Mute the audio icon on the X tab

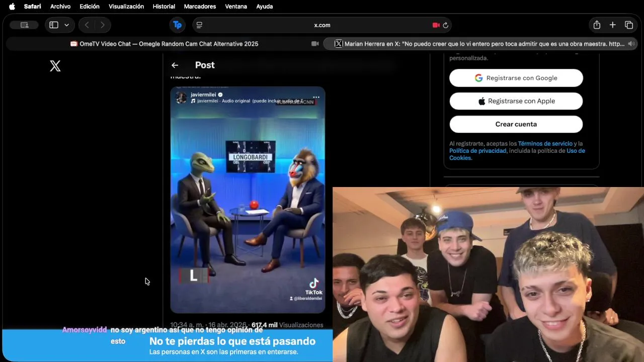[631, 44]
